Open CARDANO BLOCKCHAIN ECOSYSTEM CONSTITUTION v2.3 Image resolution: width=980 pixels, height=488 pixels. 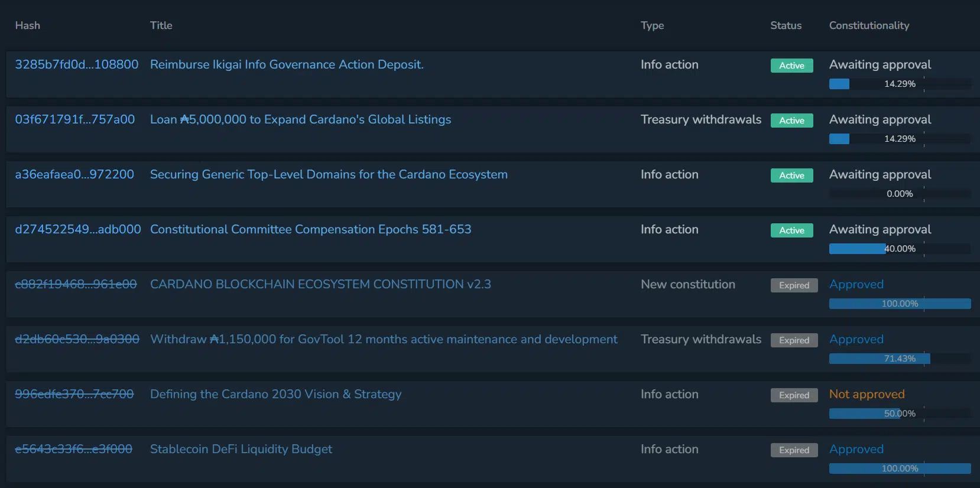pos(320,284)
